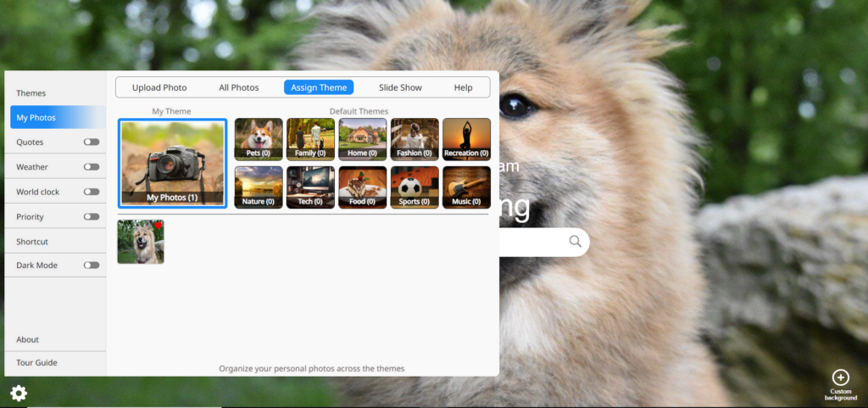Open the Slide Show tab

[x=400, y=87]
